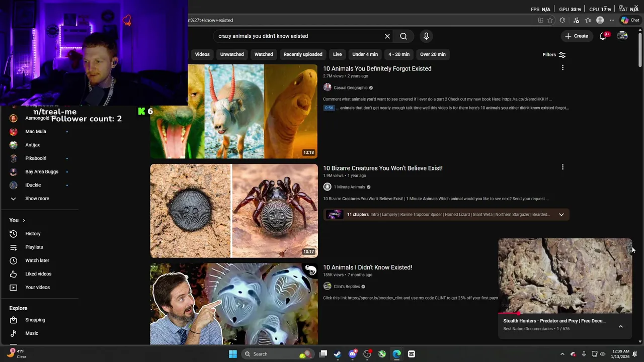Open the YouTube account avatar menu

click(622, 36)
